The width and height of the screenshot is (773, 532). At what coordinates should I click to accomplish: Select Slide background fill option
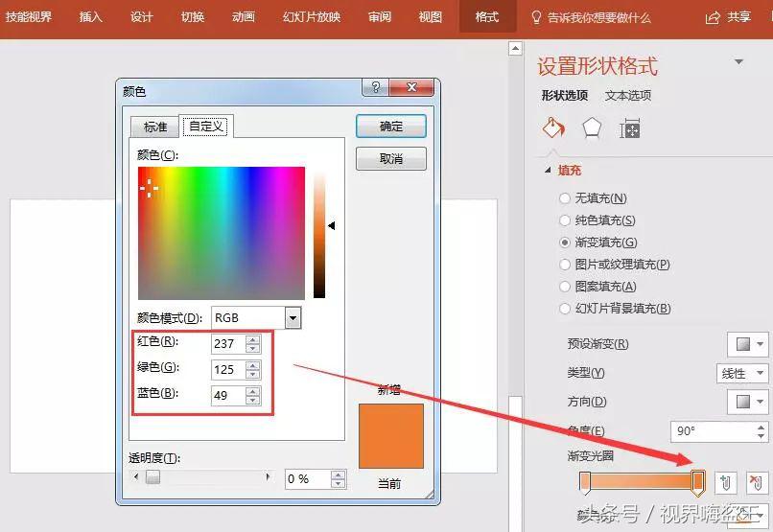565,309
